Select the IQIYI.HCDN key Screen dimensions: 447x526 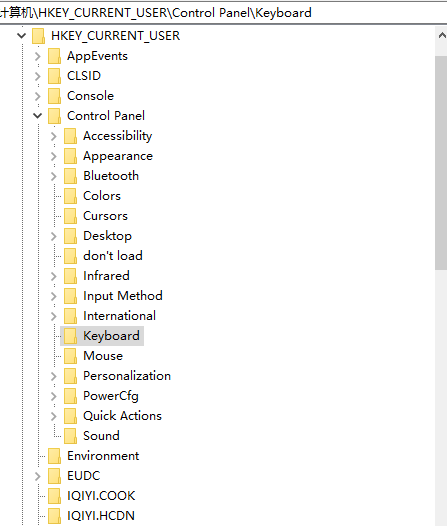click(101, 516)
